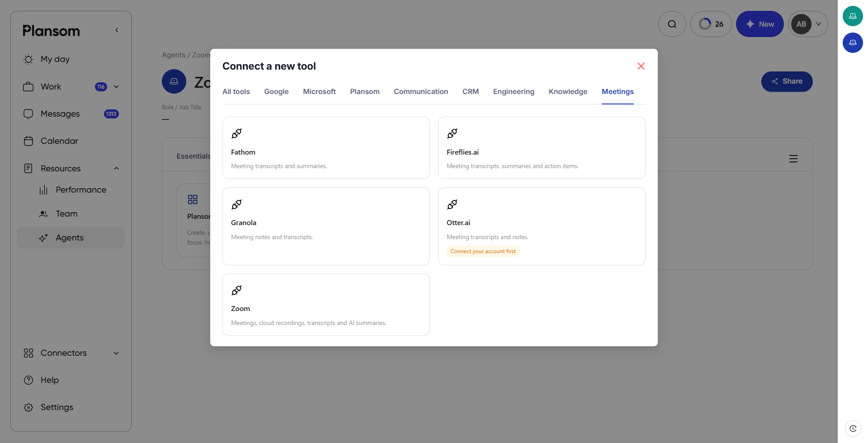Click the Share button

pyautogui.click(x=787, y=81)
